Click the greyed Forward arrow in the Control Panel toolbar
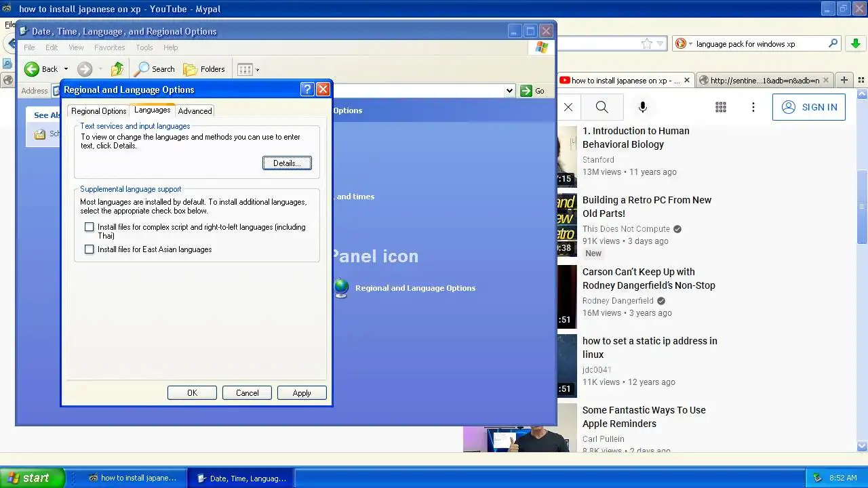 coord(85,69)
